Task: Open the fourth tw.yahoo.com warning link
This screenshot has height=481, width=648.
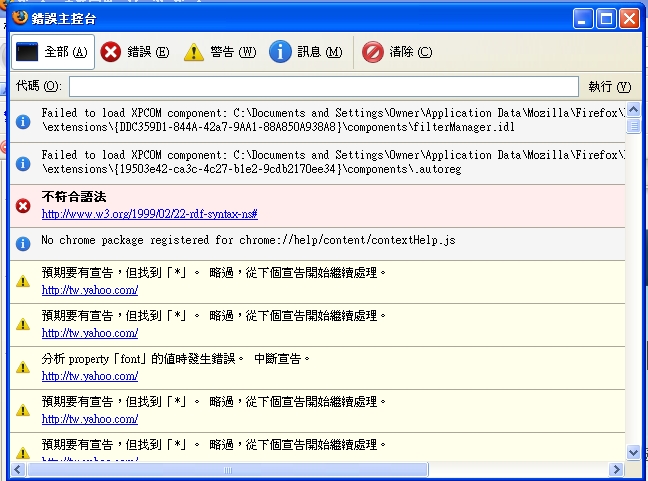Action: click(x=90, y=419)
